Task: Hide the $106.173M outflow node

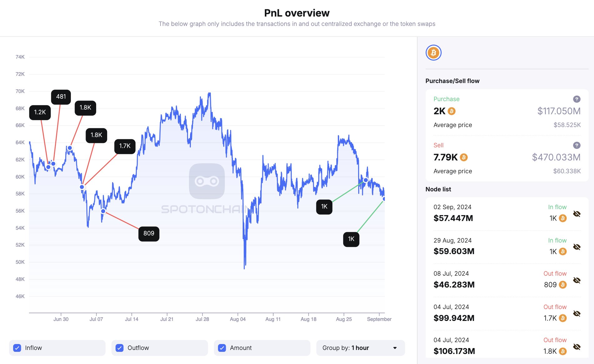Action: [577, 347]
